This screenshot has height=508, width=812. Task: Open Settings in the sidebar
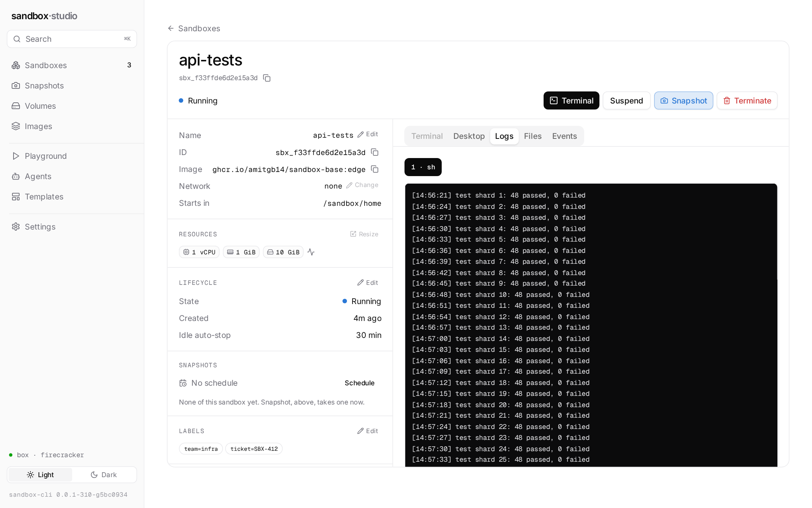pyautogui.click(x=72, y=227)
